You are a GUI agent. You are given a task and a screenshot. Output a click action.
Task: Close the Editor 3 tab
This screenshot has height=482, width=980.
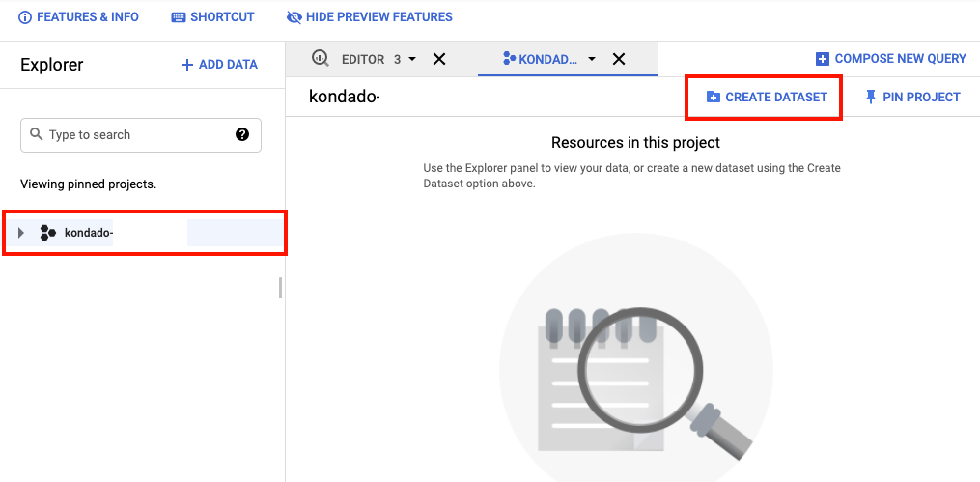[439, 59]
